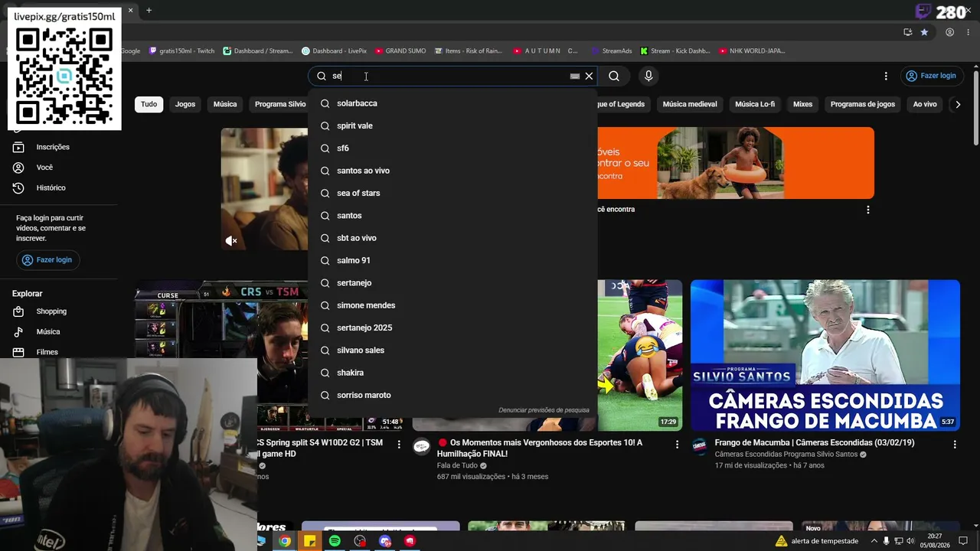
Task: Open Sticky Notes from the taskbar
Action: point(309,541)
